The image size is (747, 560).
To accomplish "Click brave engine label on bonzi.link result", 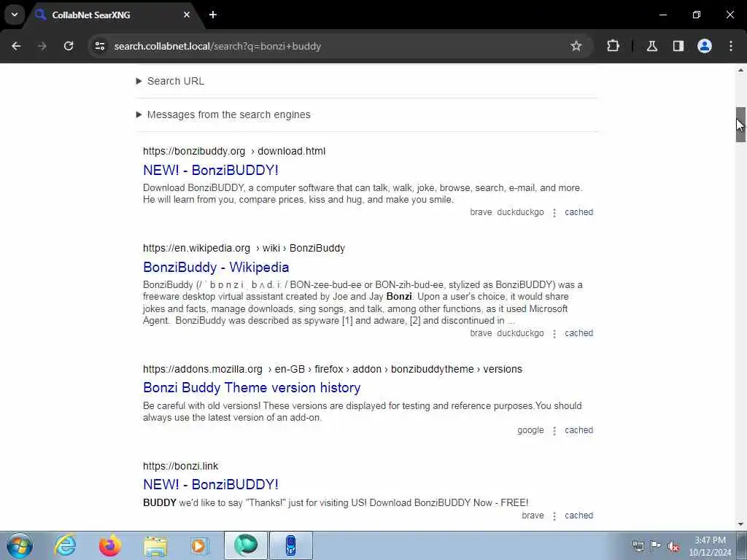I will (533, 516).
